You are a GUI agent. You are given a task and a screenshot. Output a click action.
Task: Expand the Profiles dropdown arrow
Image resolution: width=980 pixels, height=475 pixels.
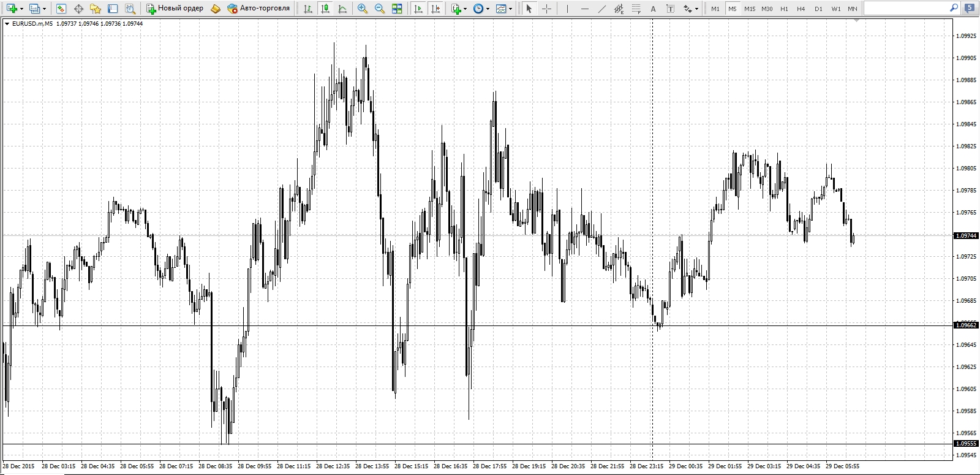click(44, 9)
